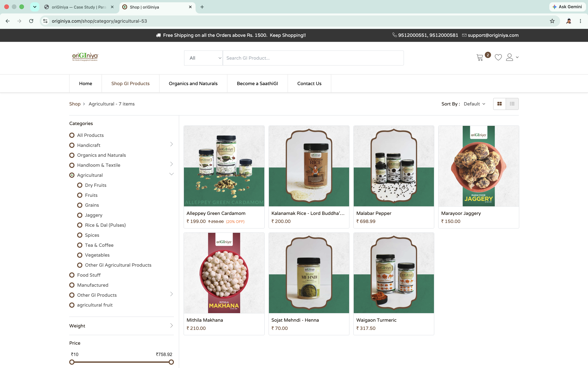
Task: Open the Chrome profile avatar
Action: pos(569,21)
